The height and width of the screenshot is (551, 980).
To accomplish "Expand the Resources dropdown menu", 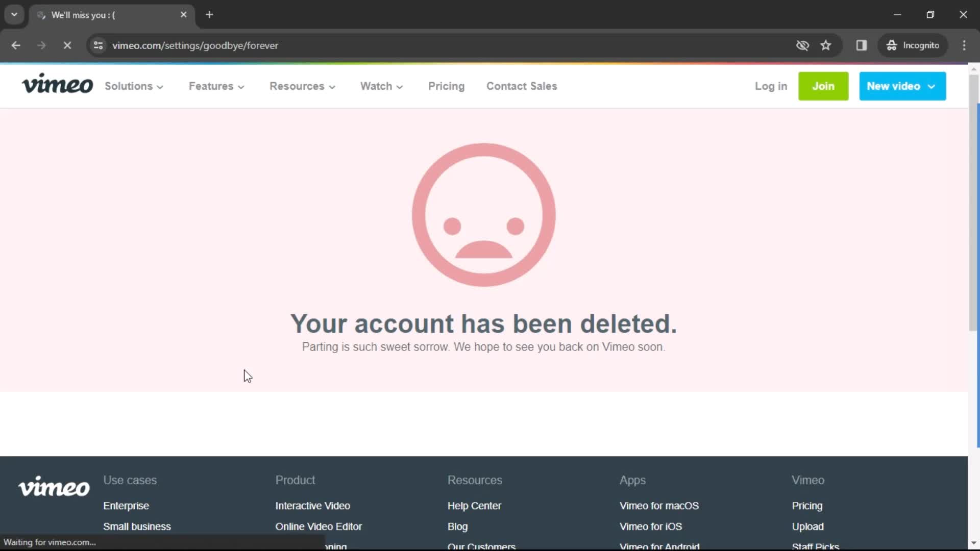I will 303,86.
